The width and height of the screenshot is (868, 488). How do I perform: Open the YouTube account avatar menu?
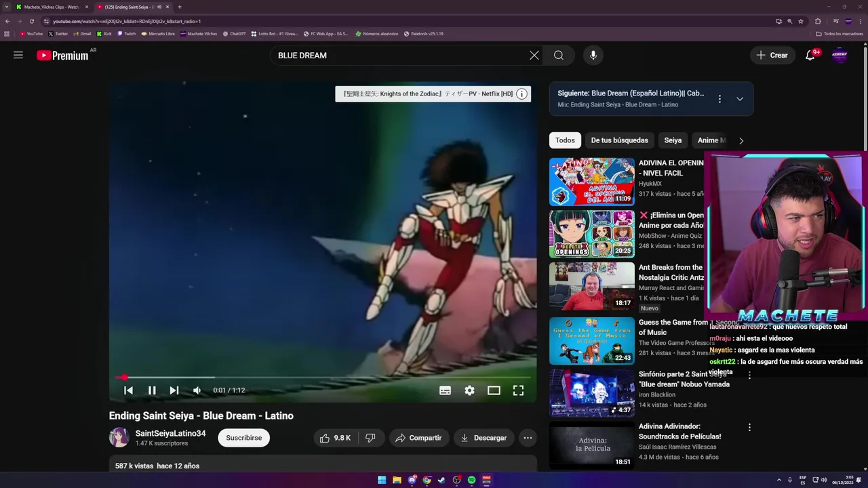[840, 56]
